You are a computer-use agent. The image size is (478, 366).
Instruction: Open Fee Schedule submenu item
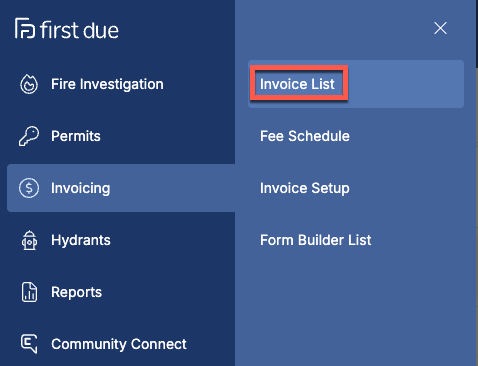click(305, 136)
